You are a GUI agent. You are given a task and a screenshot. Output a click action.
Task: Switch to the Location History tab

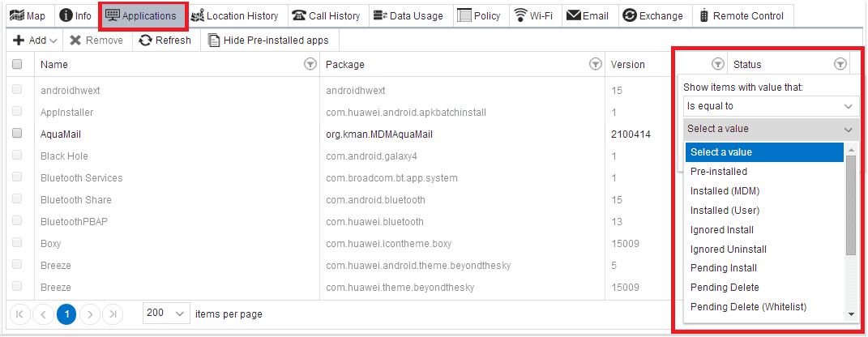point(234,16)
